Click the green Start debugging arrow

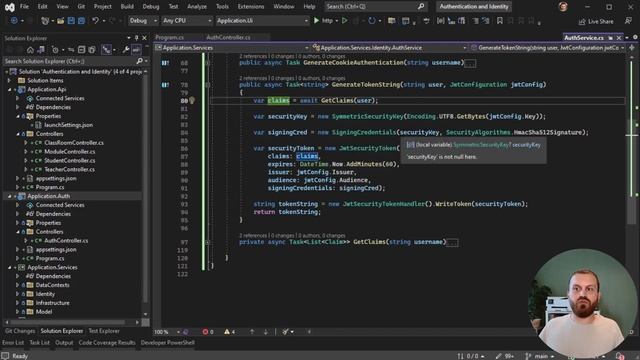(x=316, y=20)
